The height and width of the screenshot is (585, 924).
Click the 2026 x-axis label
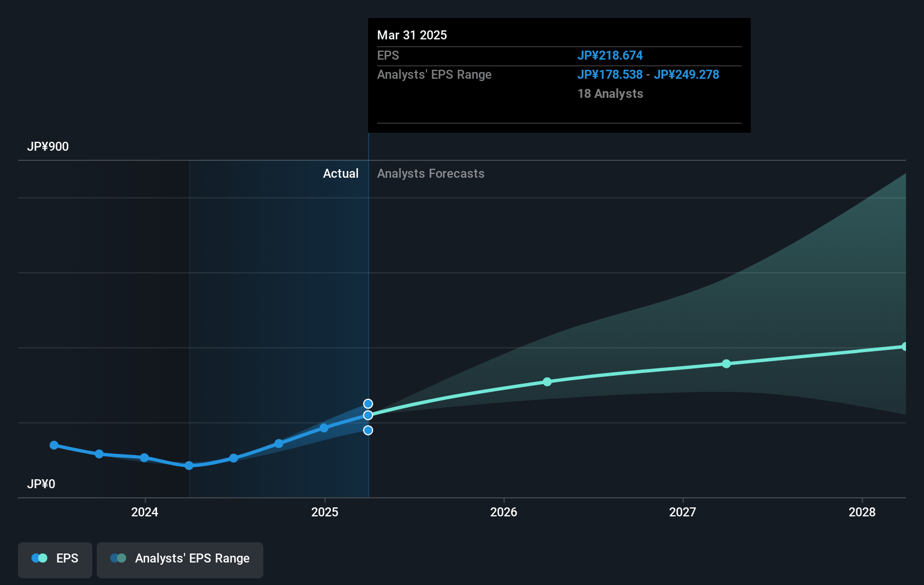(504, 512)
